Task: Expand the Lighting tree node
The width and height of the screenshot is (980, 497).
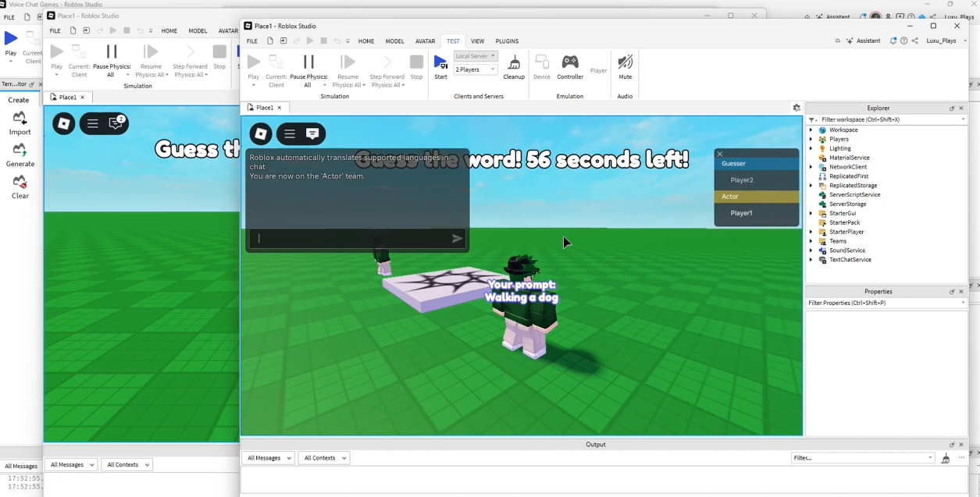Action: (811, 148)
